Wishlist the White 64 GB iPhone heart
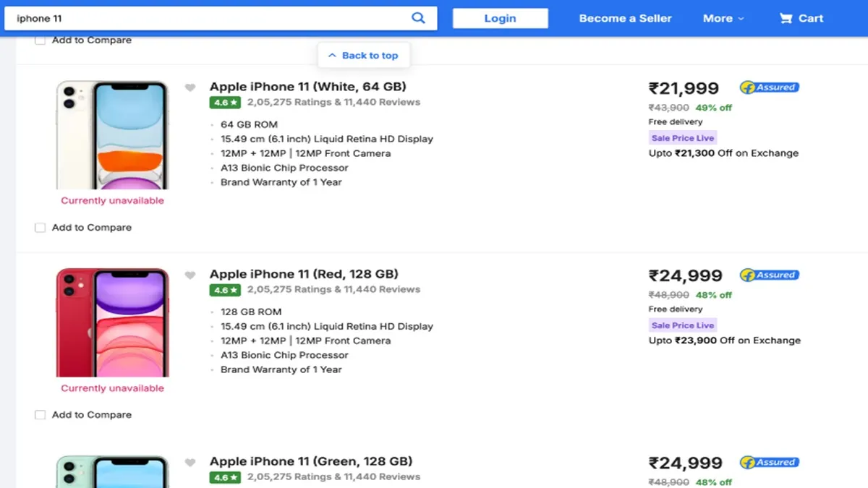 pos(190,88)
